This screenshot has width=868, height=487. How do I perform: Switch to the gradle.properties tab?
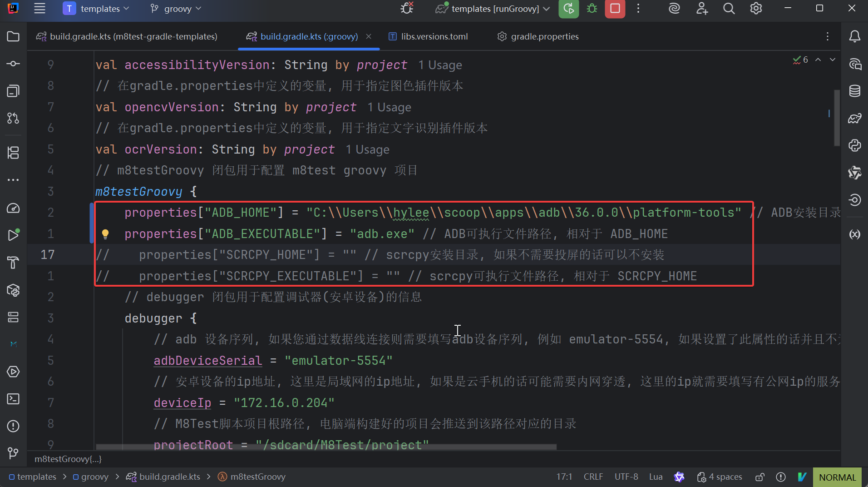pos(538,36)
